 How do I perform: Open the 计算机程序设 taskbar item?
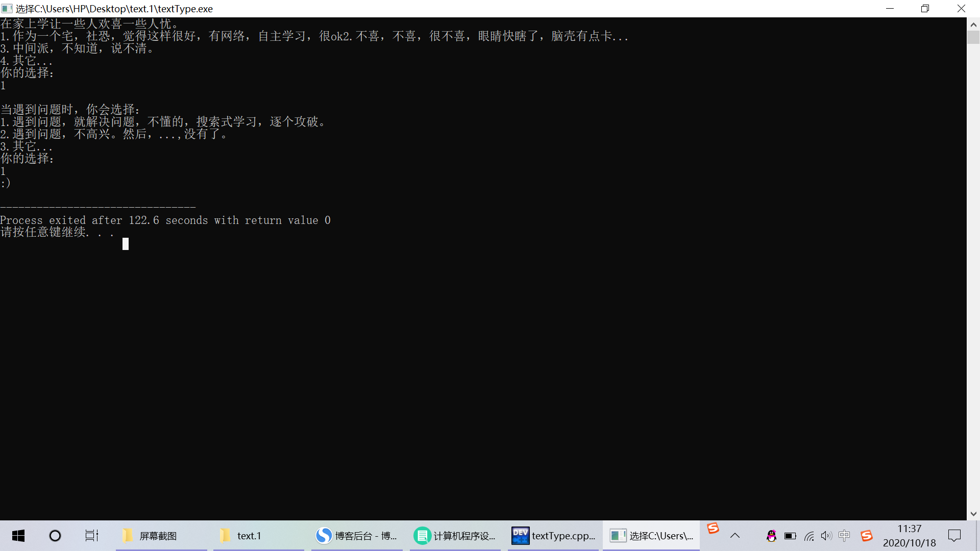pos(455,536)
